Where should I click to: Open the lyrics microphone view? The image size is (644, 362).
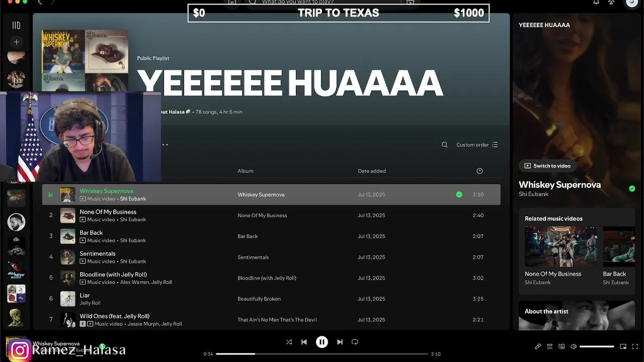[x=538, y=346]
